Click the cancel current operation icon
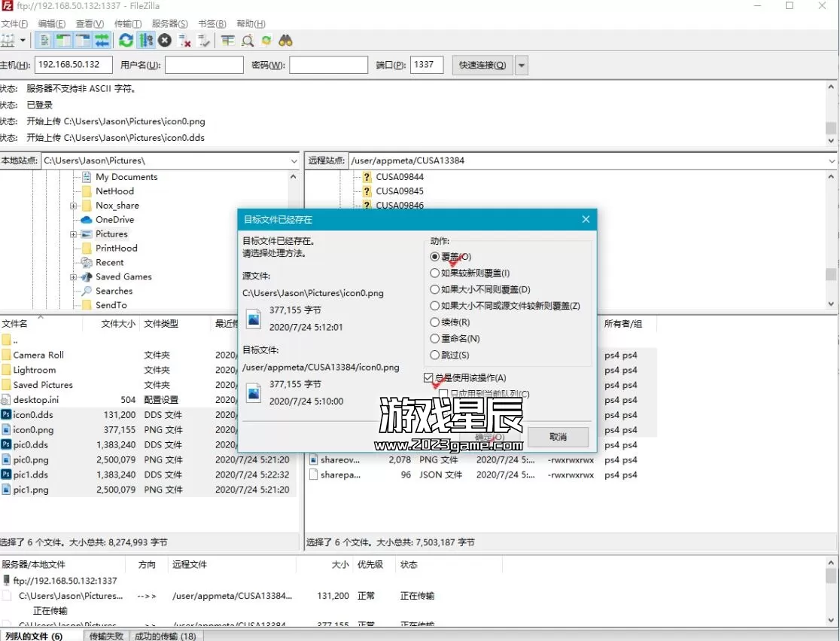The image size is (840, 641). (165, 41)
